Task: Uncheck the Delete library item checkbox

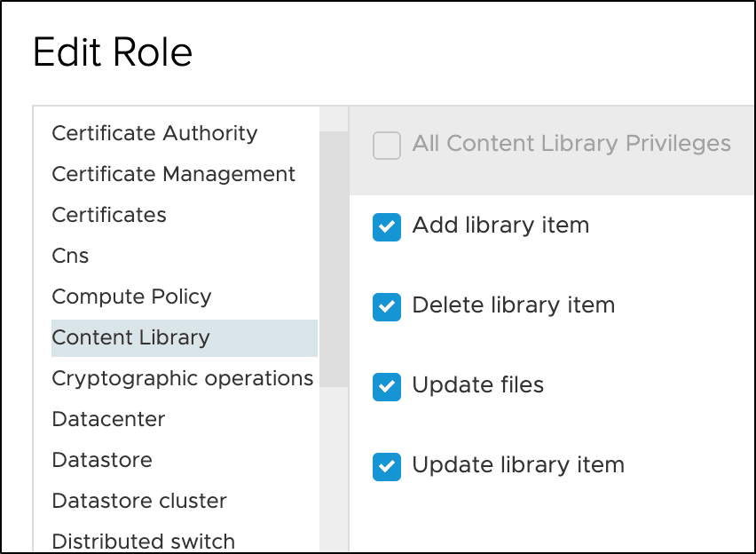Action: point(387,306)
